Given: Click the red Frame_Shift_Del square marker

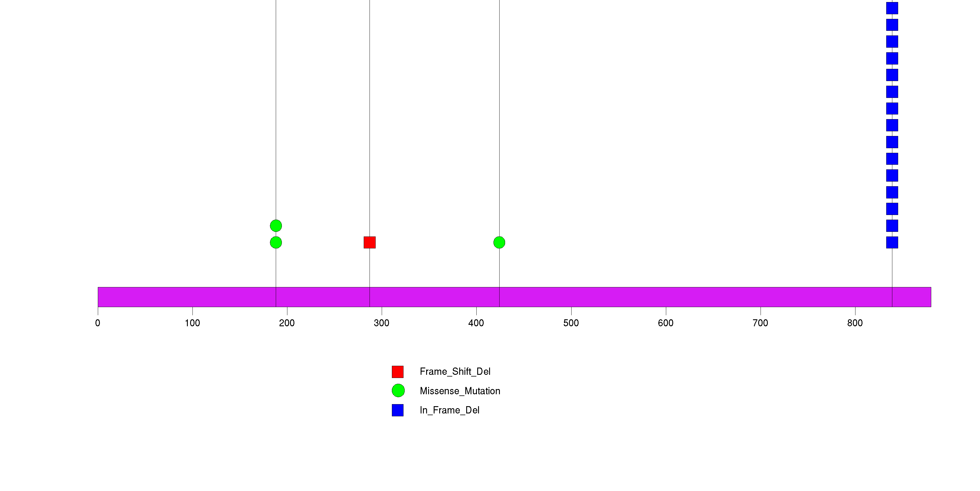Looking at the screenshot, I should tap(370, 243).
